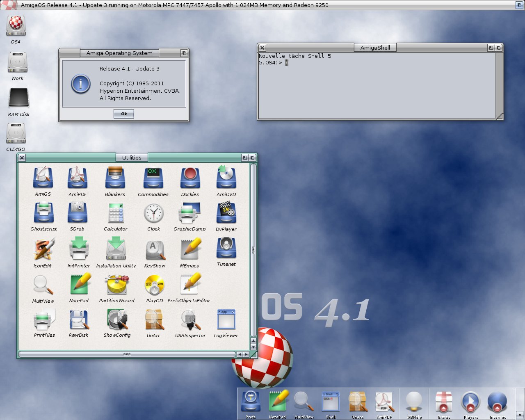Viewport: 525px width, 420px height.
Task: Click the AmigaShell zoom gadget
Action: coord(491,48)
